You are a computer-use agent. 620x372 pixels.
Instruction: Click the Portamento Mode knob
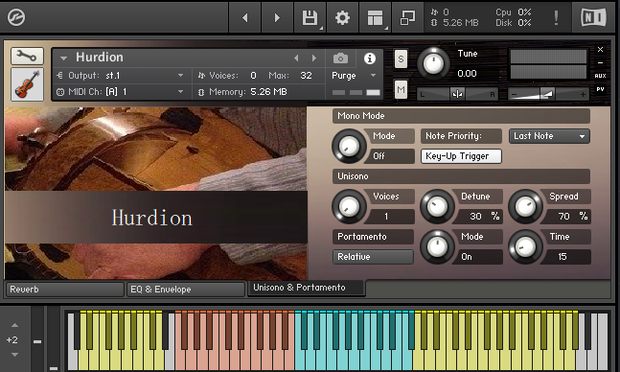click(437, 247)
